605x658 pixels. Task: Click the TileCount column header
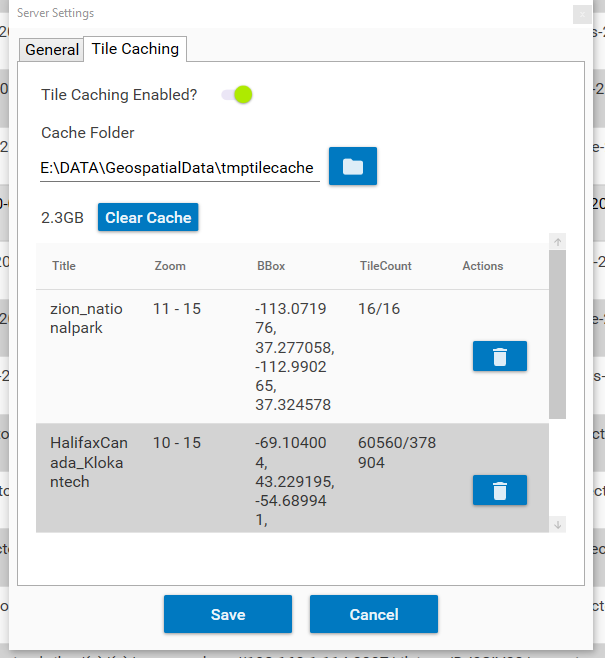[386, 266]
